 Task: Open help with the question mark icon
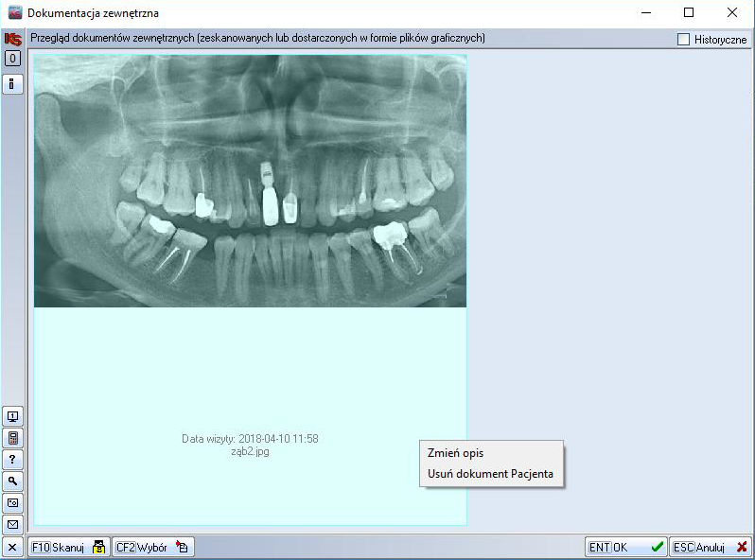tap(13, 460)
